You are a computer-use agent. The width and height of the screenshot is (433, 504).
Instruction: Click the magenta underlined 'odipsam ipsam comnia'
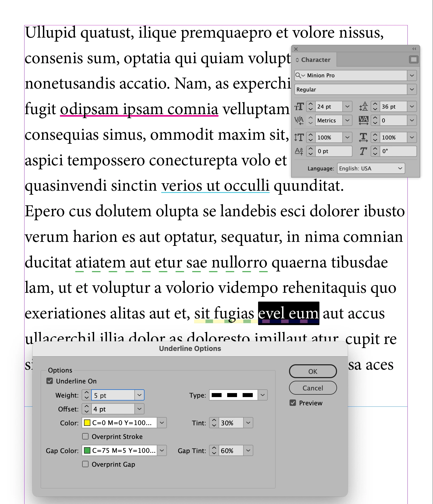[139, 109]
